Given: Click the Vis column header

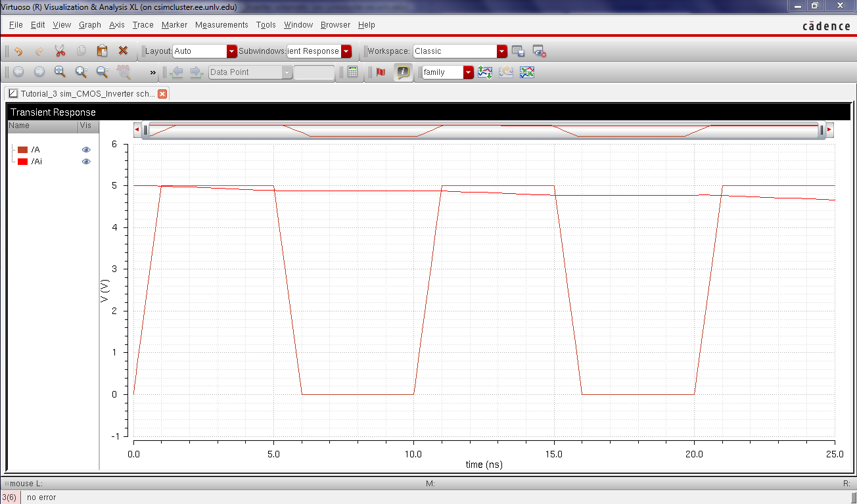Looking at the screenshot, I should tap(88, 126).
